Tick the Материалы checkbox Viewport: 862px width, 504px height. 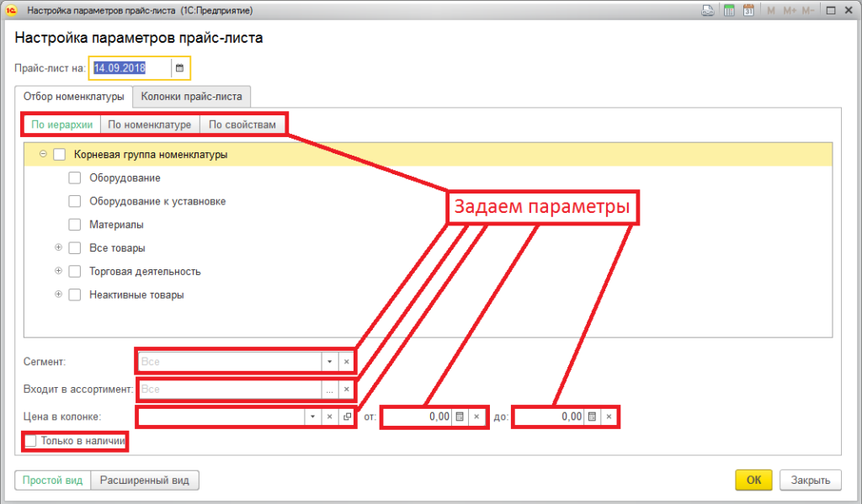(x=74, y=225)
